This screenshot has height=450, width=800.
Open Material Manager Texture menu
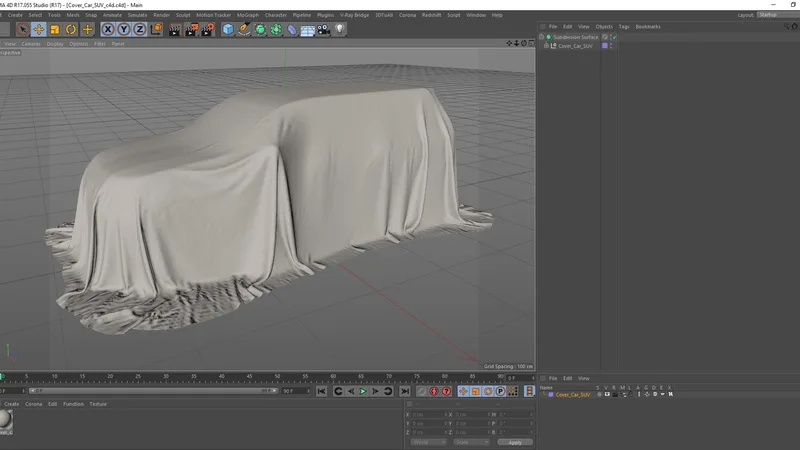[98, 404]
